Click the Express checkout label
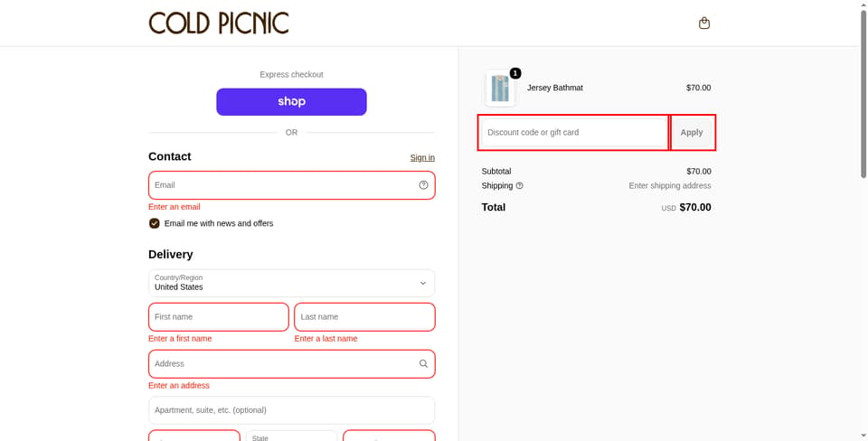Screen dimensions: 868x441 coord(292,75)
